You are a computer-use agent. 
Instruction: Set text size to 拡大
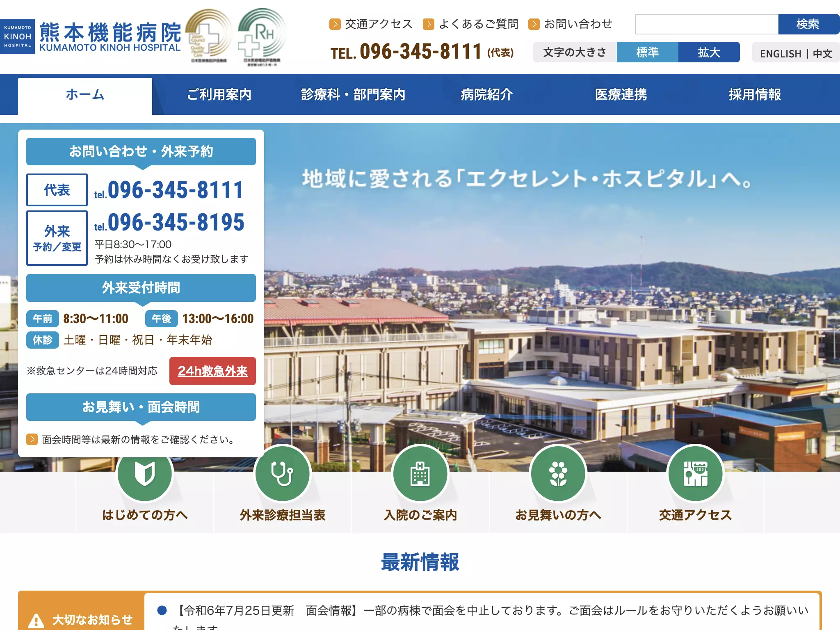[x=709, y=52]
